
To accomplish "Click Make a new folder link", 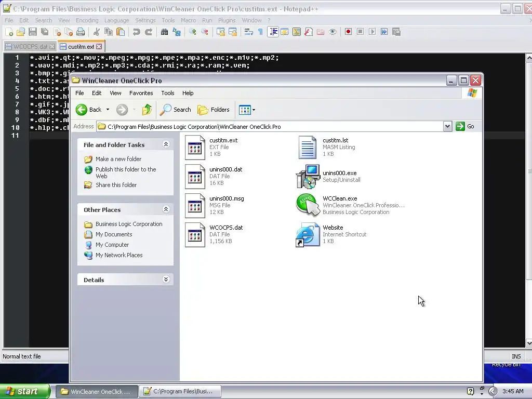I will coord(118,159).
